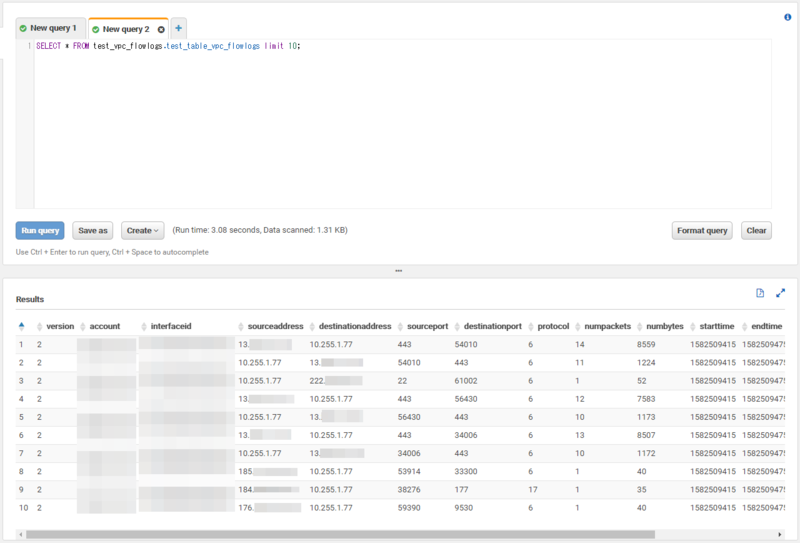This screenshot has height=543, width=800.
Task: Click scrollbar left arrow under results
Action: 20,534
